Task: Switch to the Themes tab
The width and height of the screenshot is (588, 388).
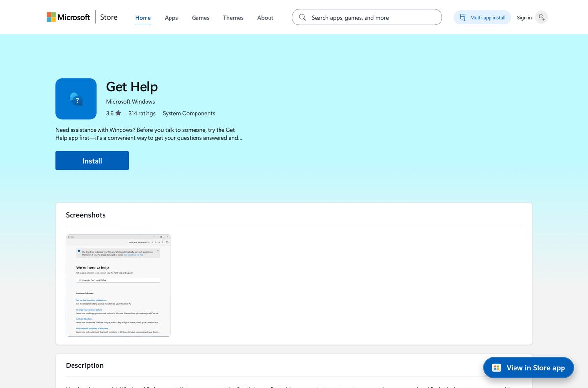Action: coord(233,18)
